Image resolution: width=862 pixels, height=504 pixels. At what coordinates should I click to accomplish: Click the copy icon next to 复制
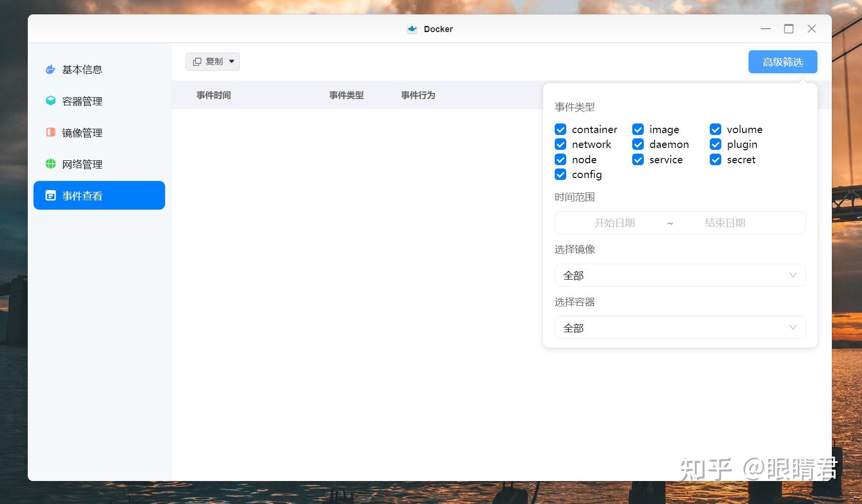pos(197,61)
